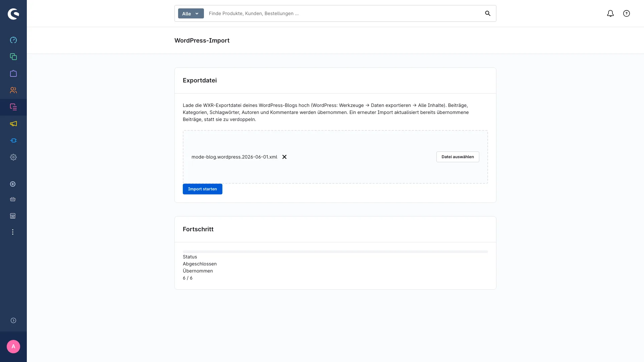644x362 pixels.
Task: Click the Status label
Action: coord(190,257)
